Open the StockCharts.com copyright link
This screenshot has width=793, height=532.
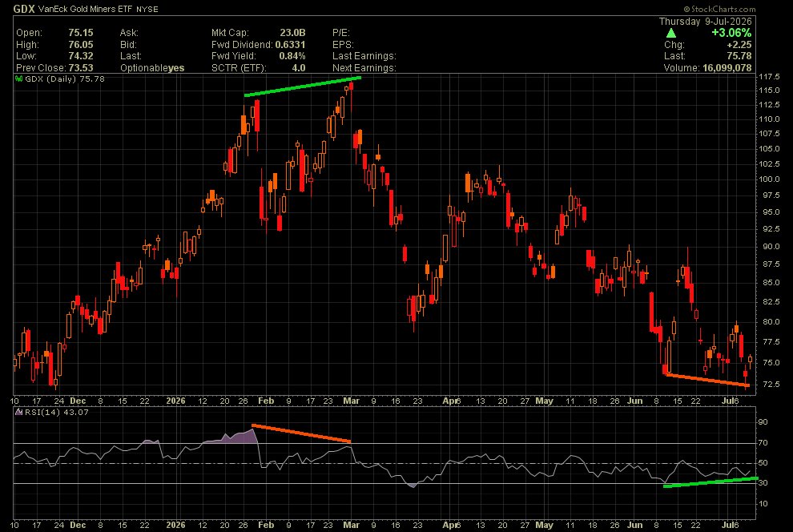pyautogui.click(x=719, y=9)
